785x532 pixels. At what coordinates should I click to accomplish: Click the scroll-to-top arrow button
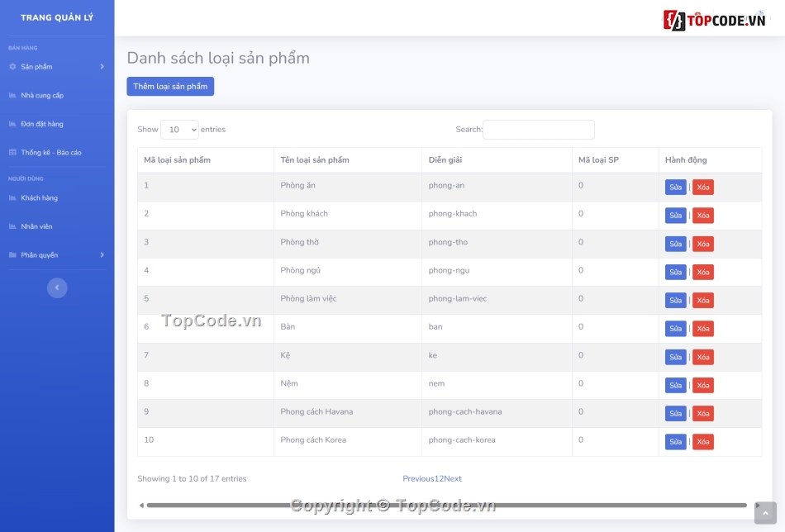(x=765, y=513)
